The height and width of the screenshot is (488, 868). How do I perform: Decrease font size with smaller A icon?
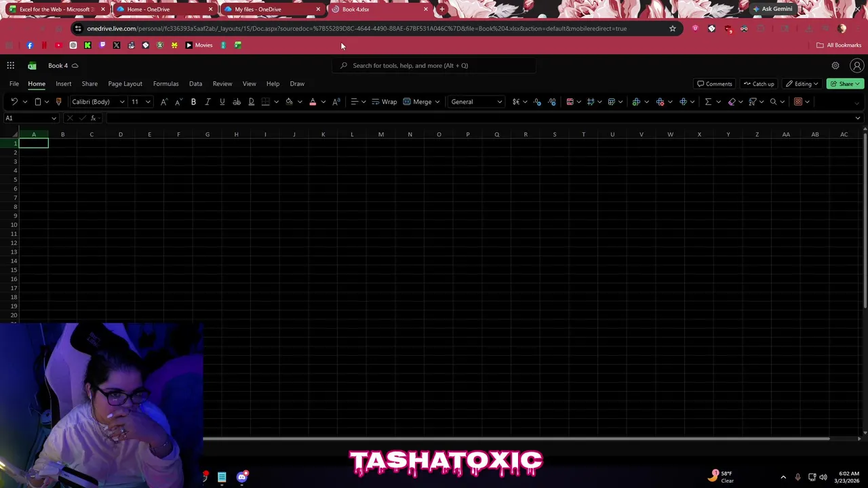(178, 102)
